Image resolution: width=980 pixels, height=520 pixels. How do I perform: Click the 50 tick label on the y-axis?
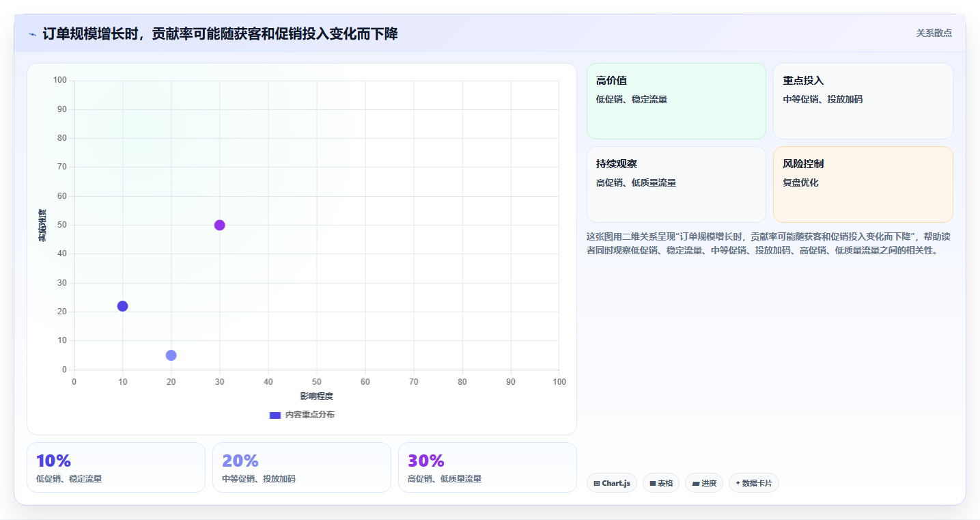tap(62, 225)
